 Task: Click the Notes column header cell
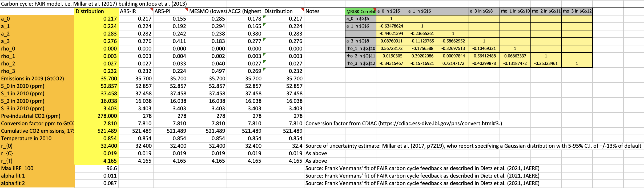(312, 11)
